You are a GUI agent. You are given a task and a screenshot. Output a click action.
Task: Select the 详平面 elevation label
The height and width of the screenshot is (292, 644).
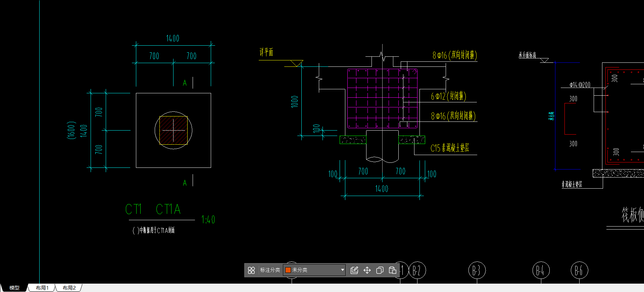266,52
